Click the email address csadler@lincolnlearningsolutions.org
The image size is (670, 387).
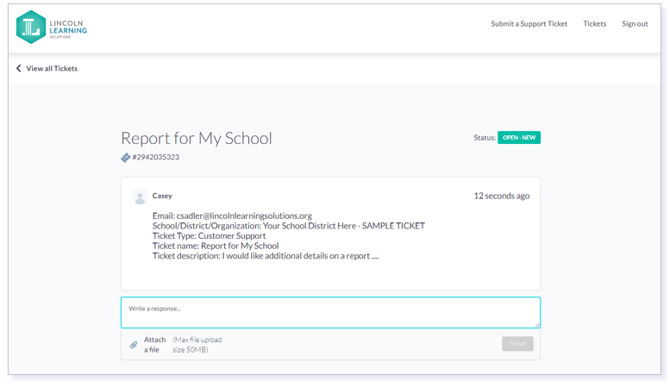click(x=244, y=216)
